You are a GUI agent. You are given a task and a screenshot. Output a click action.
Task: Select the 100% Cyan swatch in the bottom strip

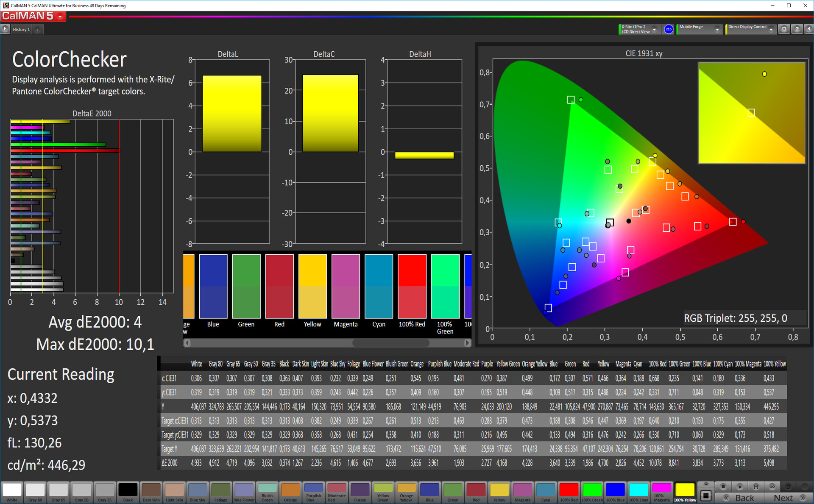point(638,490)
